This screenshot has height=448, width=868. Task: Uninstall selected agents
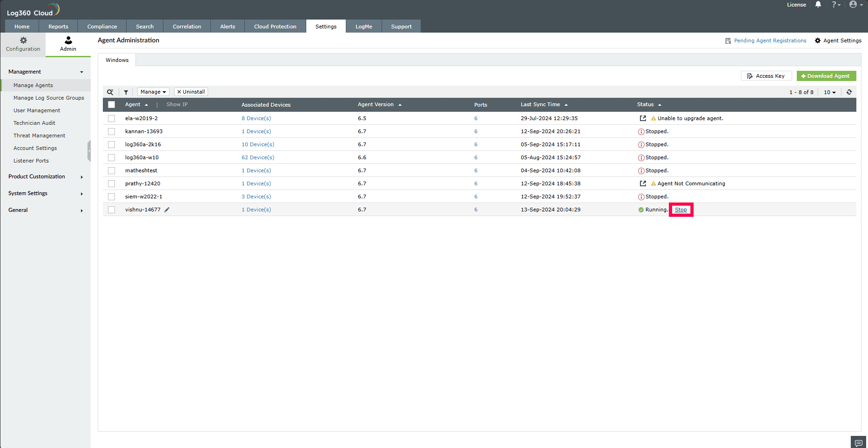[x=191, y=92]
